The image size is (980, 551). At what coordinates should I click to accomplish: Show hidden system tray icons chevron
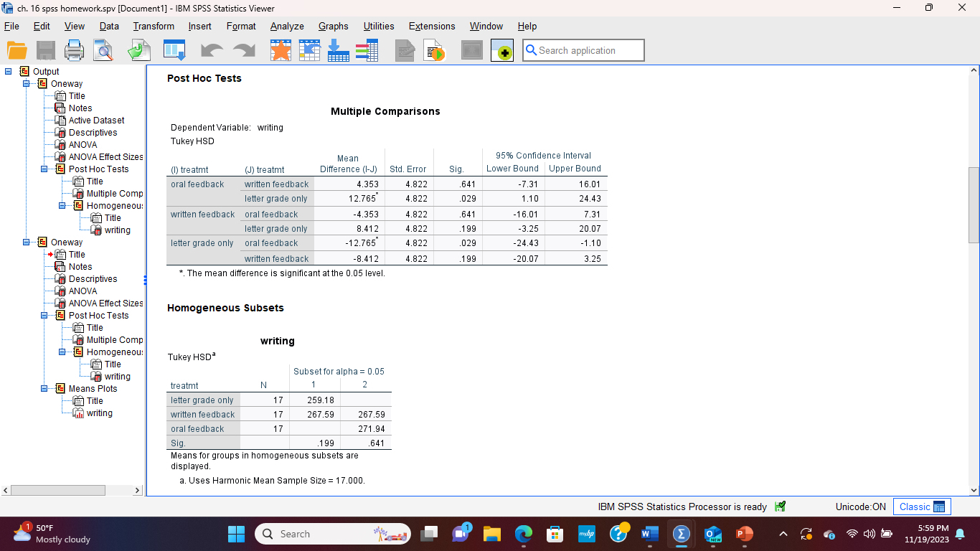(x=783, y=534)
